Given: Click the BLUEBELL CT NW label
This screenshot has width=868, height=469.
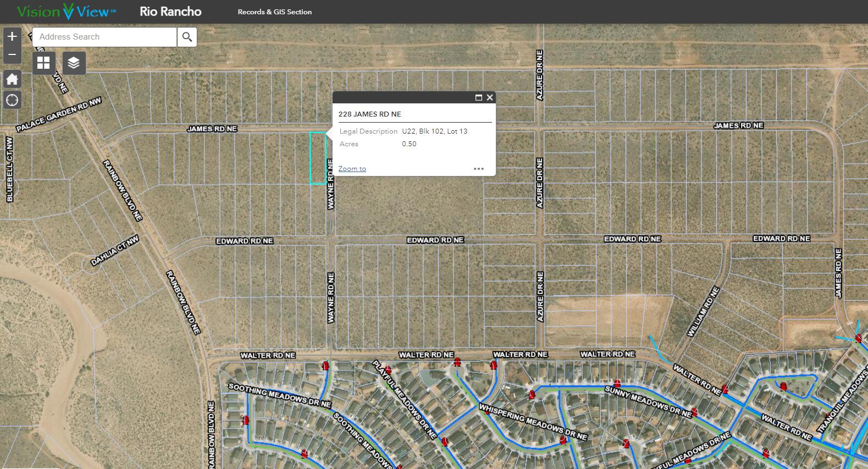Looking at the screenshot, I should (9, 169).
